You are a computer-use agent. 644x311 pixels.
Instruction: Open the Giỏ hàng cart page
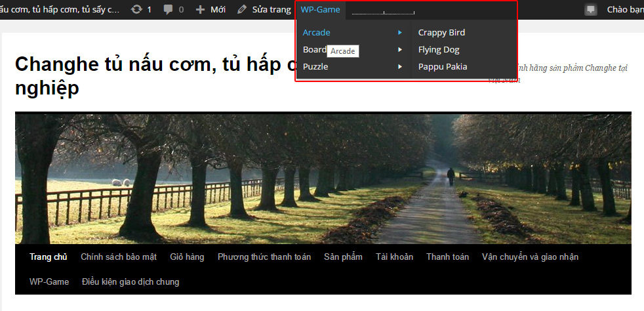(x=187, y=257)
